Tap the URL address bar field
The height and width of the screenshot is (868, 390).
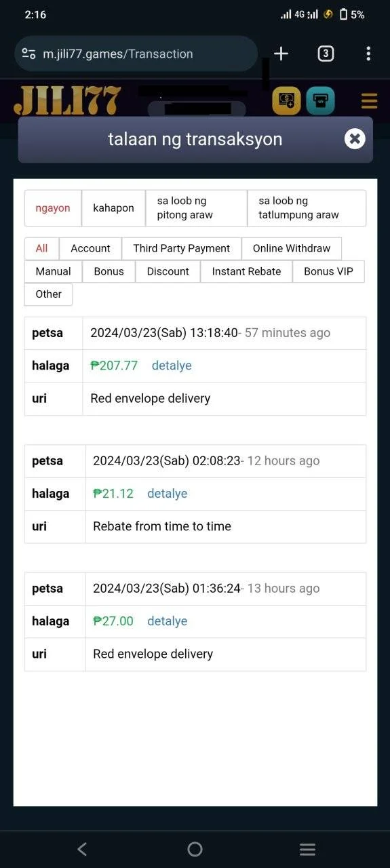[x=136, y=54]
